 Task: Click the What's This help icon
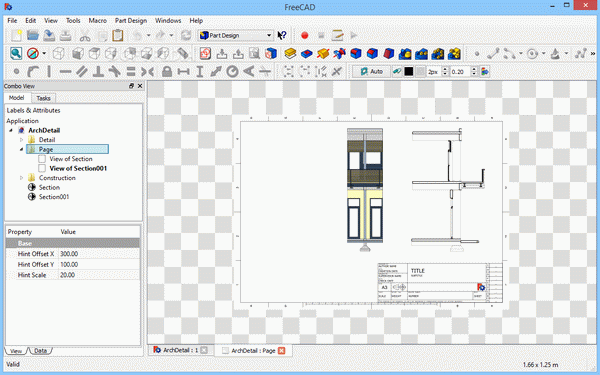(x=282, y=35)
